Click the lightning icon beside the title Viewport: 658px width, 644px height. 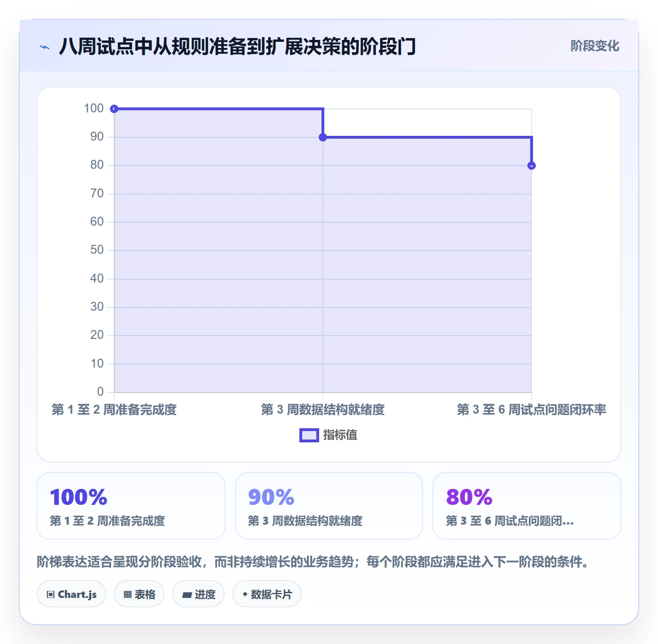click(45, 47)
